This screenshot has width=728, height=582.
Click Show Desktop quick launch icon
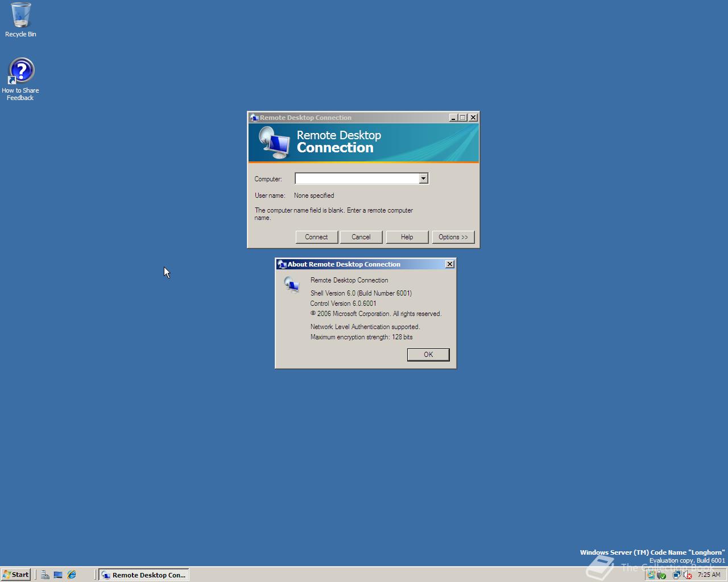58,575
